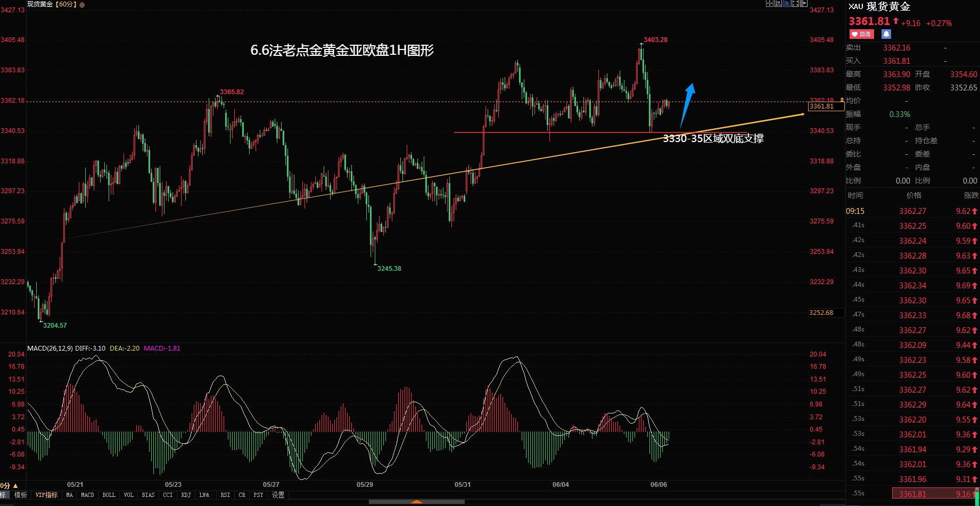This screenshot has height=506, width=980.
Task: Click the 06/04 date on time axis
Action: [561, 485]
